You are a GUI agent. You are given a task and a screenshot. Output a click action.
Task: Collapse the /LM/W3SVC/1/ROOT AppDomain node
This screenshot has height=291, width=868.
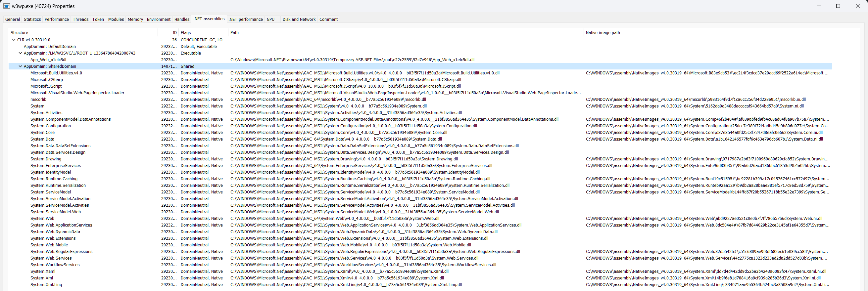(x=20, y=53)
